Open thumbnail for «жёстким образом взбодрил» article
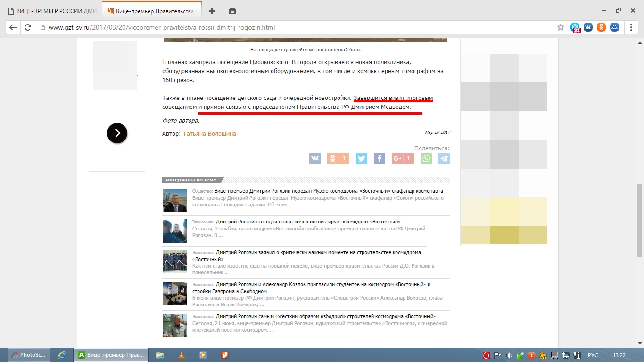The height and width of the screenshot is (362, 644). tap(174, 326)
